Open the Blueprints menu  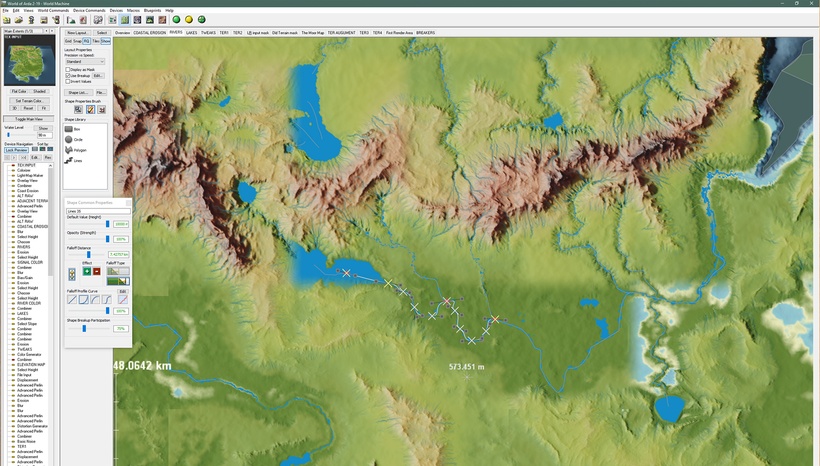pos(153,10)
